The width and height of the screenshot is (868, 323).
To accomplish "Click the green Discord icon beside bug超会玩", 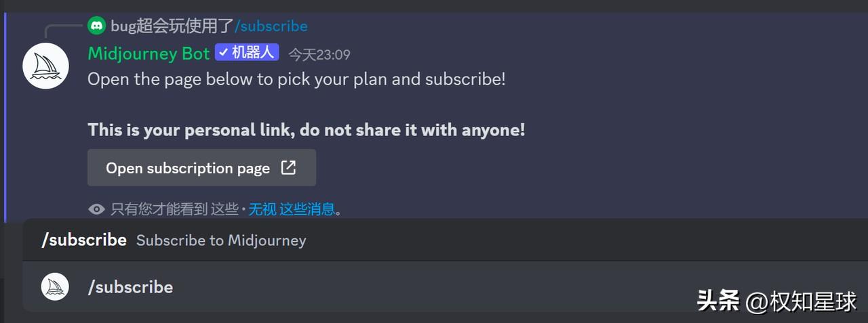I will [97, 26].
